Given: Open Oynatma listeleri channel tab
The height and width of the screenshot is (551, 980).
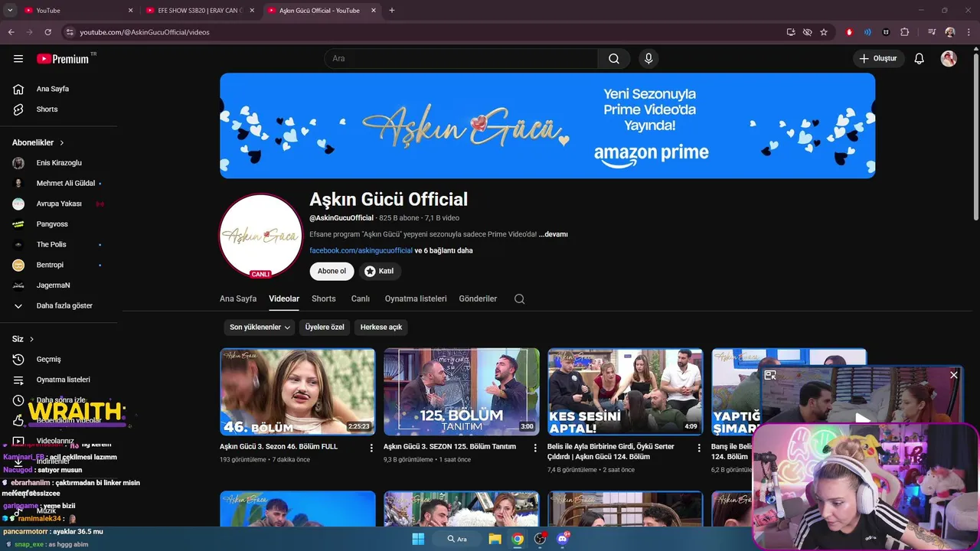Looking at the screenshot, I should coord(416,298).
